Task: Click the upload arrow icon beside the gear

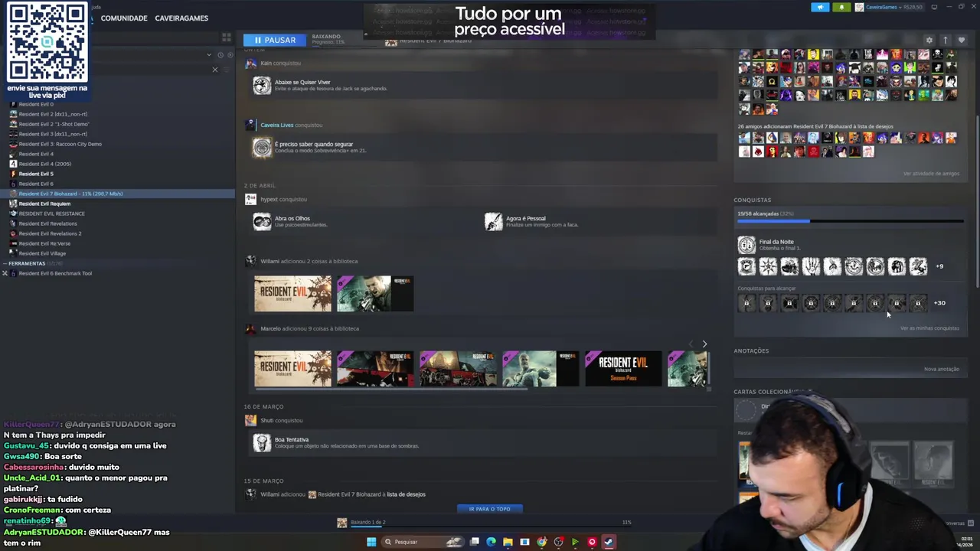Action: pos(946,40)
